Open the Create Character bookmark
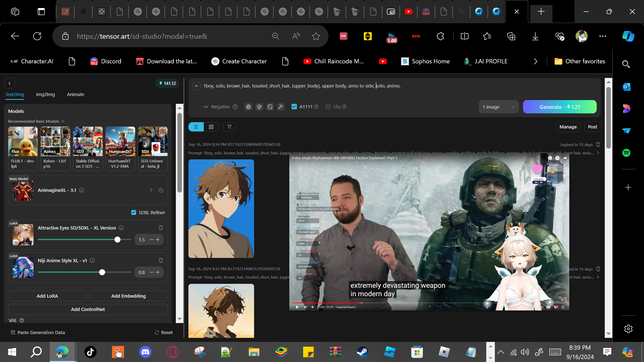This screenshot has width=644, height=362. pyautogui.click(x=239, y=61)
